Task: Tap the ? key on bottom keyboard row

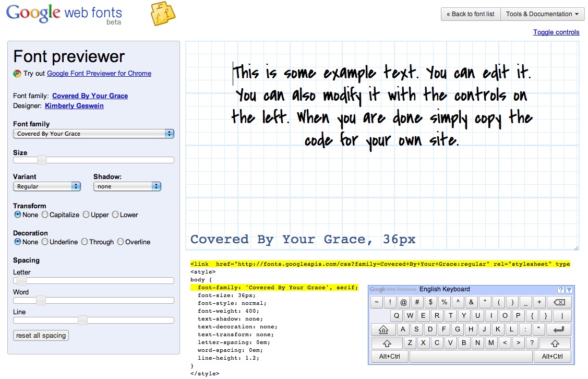Action: click(x=532, y=343)
